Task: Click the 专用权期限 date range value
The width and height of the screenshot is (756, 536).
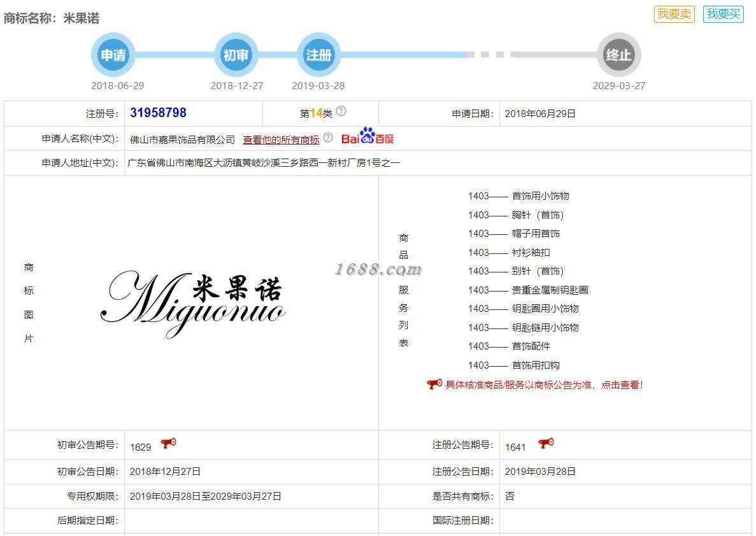Action: (x=205, y=497)
